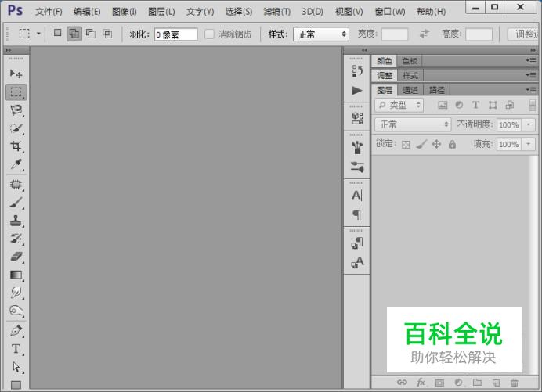Viewport: 542px width, 392px height.
Task: Open the Brush panel icon
Action: click(x=356, y=147)
